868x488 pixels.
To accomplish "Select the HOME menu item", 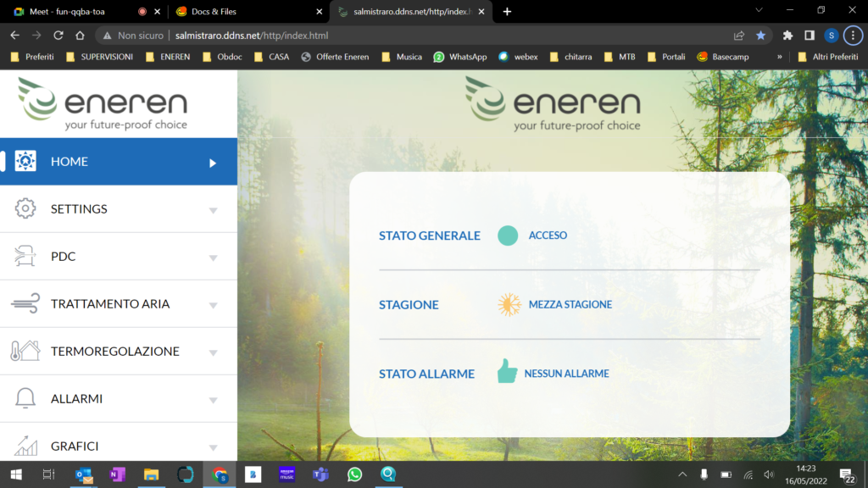I will coord(119,162).
